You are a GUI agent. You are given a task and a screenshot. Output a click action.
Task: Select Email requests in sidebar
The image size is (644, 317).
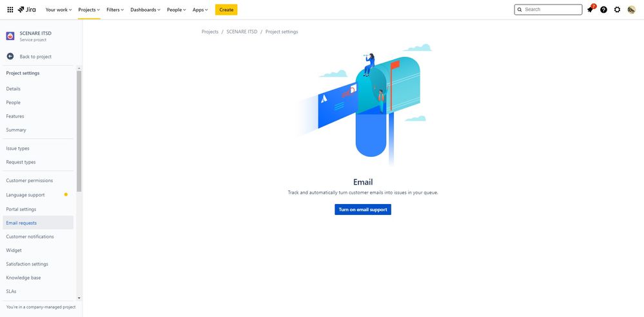click(38, 223)
